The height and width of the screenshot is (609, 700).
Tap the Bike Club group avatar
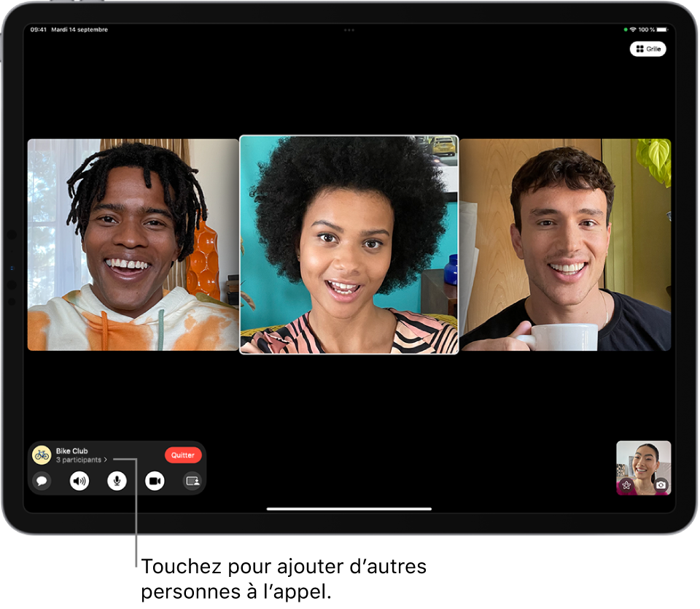point(42,455)
